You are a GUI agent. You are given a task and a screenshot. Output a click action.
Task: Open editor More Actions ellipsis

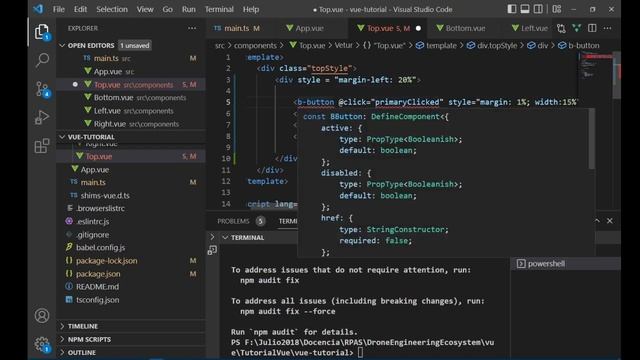[x=607, y=28]
